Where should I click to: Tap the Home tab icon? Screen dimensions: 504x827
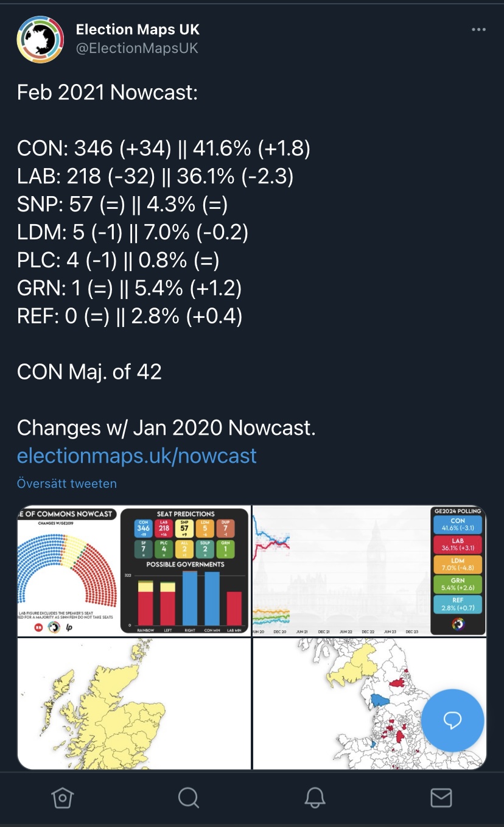pyautogui.click(x=63, y=797)
